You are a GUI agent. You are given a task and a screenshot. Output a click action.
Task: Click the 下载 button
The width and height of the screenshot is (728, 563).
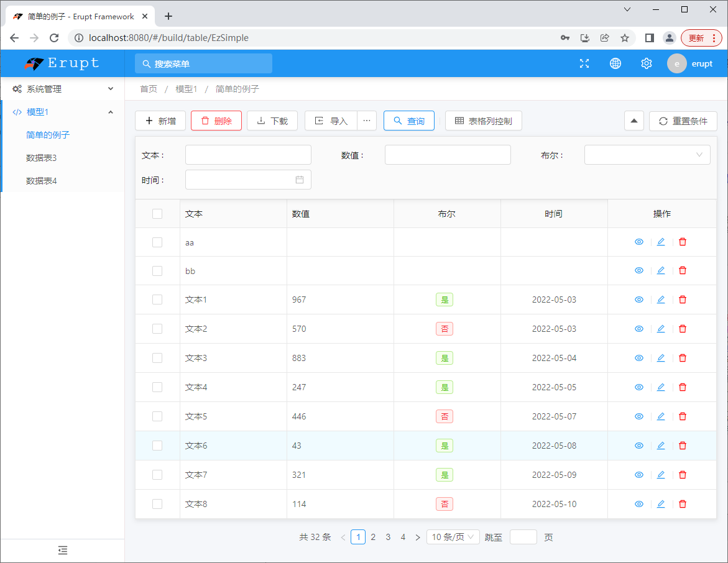click(272, 121)
